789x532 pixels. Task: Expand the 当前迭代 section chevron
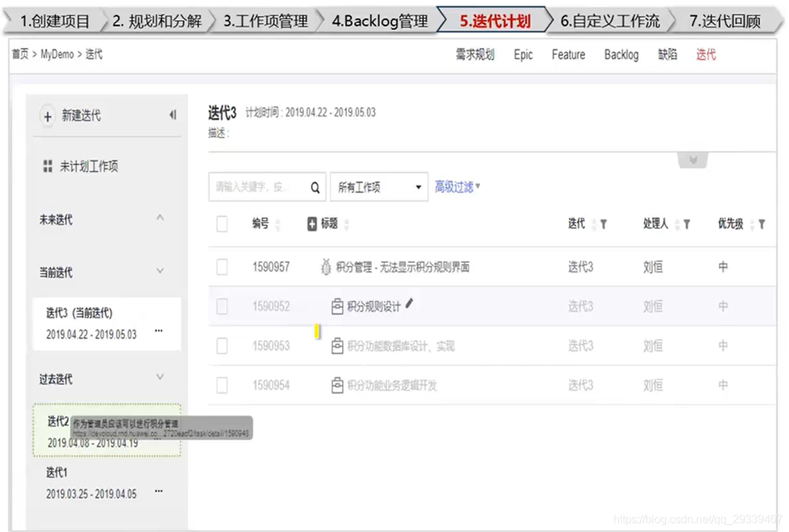pyautogui.click(x=160, y=271)
